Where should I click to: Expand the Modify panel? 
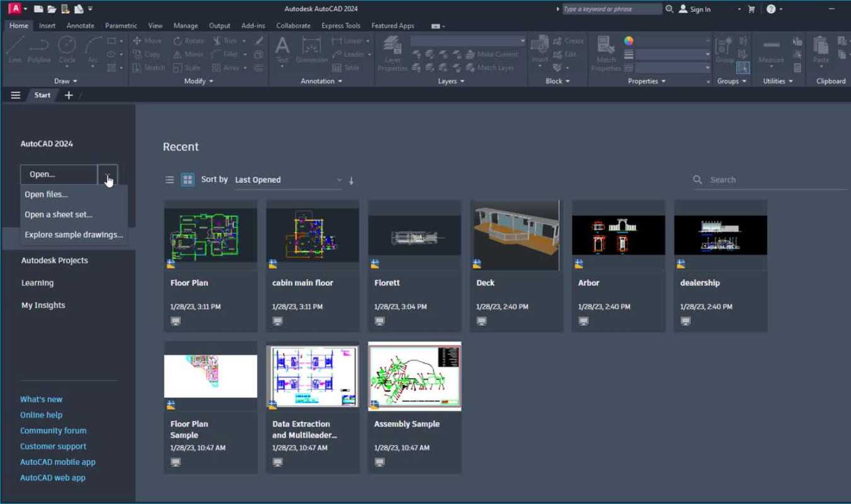tap(199, 81)
